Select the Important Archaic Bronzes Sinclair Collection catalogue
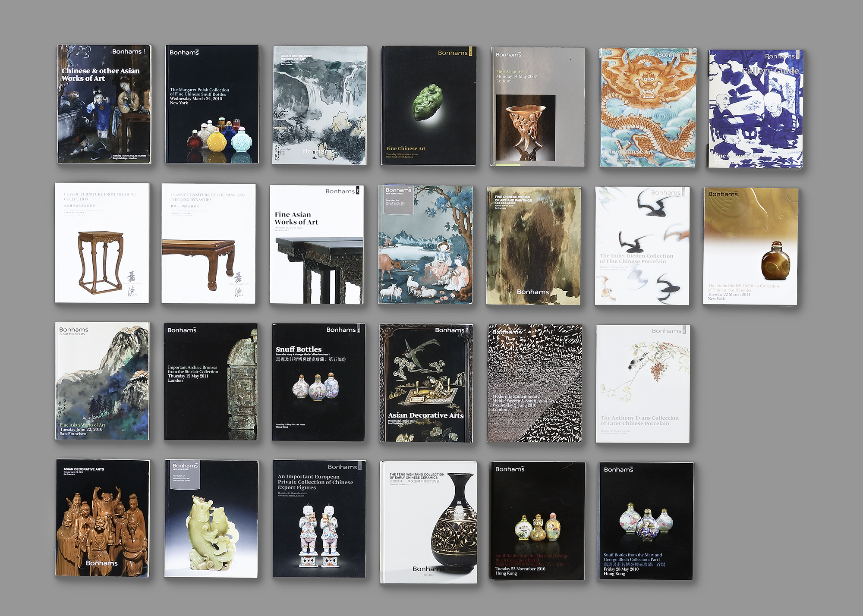 211,382
